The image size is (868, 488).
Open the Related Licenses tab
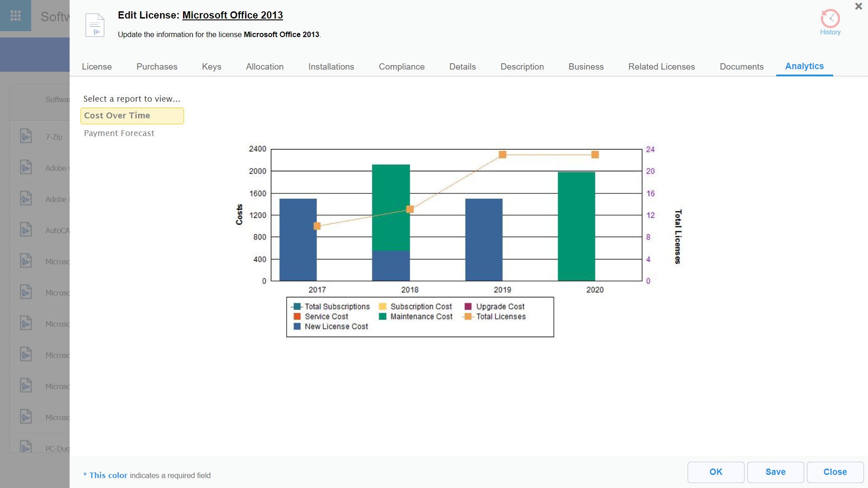click(x=661, y=66)
